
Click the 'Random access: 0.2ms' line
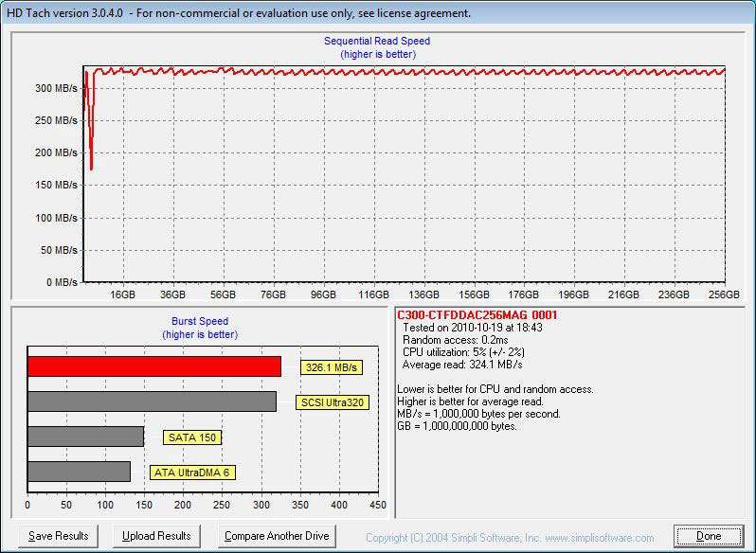(455, 340)
